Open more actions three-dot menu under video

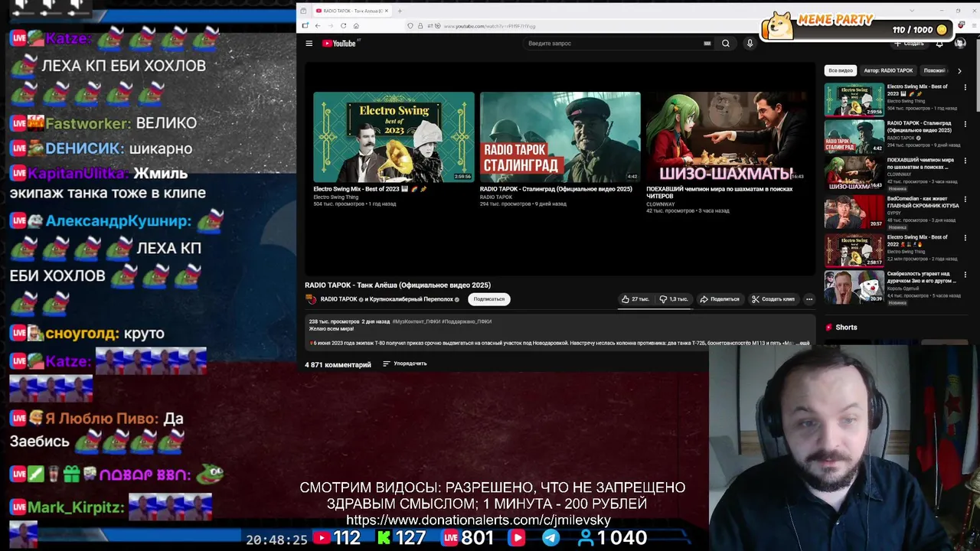(808, 299)
